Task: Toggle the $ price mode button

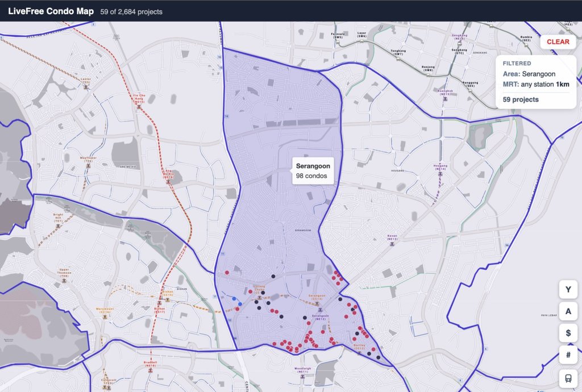Action: click(x=568, y=333)
